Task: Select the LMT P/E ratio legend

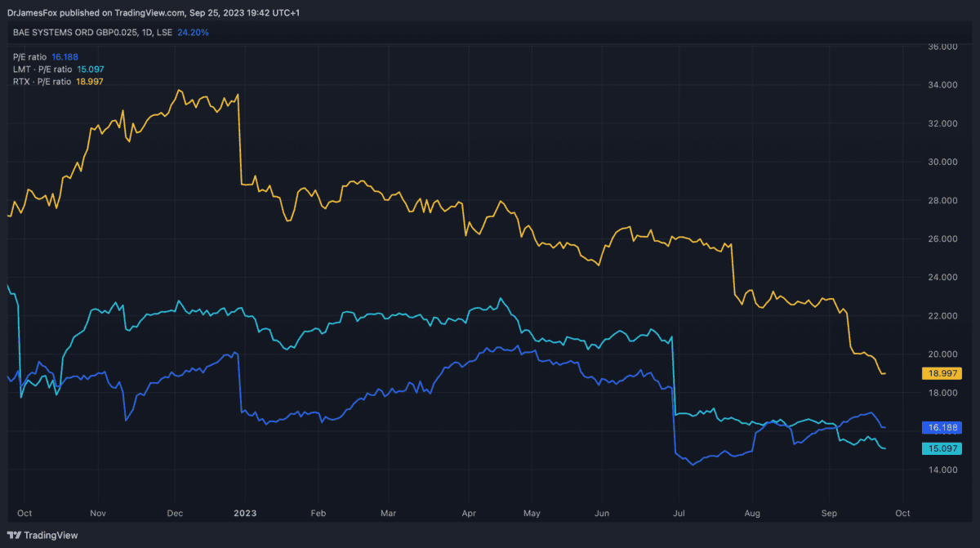Action: [x=42, y=69]
